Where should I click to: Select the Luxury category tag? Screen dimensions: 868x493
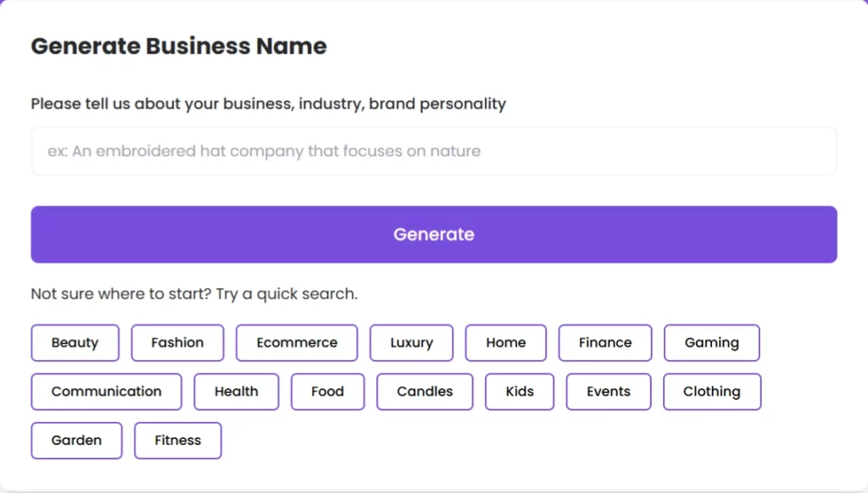pos(411,343)
